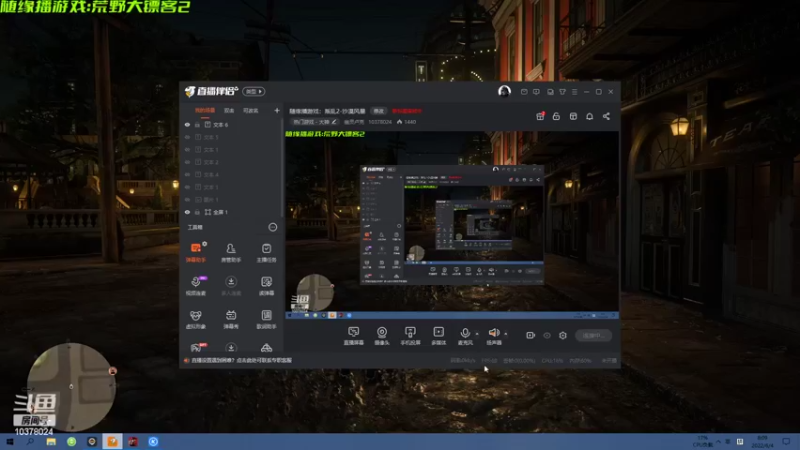The width and height of the screenshot is (800, 450).
Task: Select the third scene tab
Action: [x=251, y=111]
